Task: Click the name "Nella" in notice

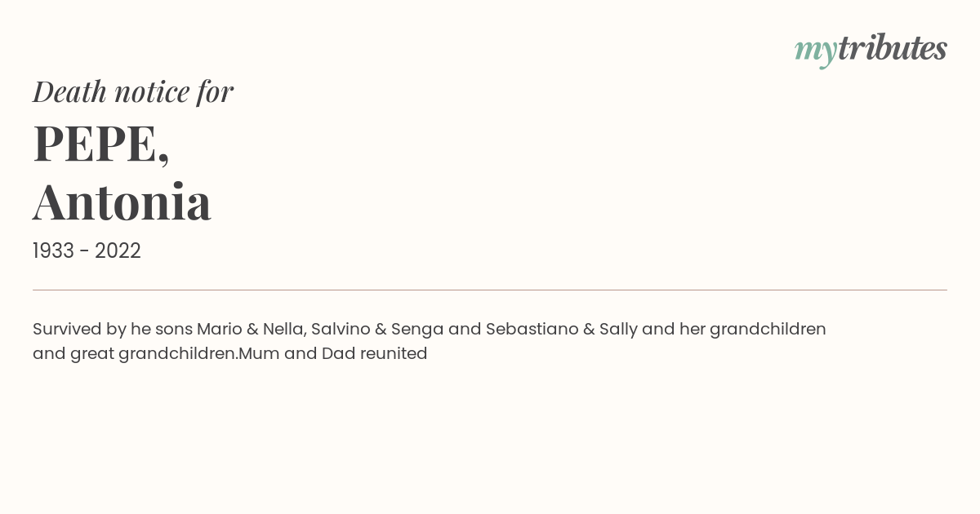Action: tap(283, 330)
